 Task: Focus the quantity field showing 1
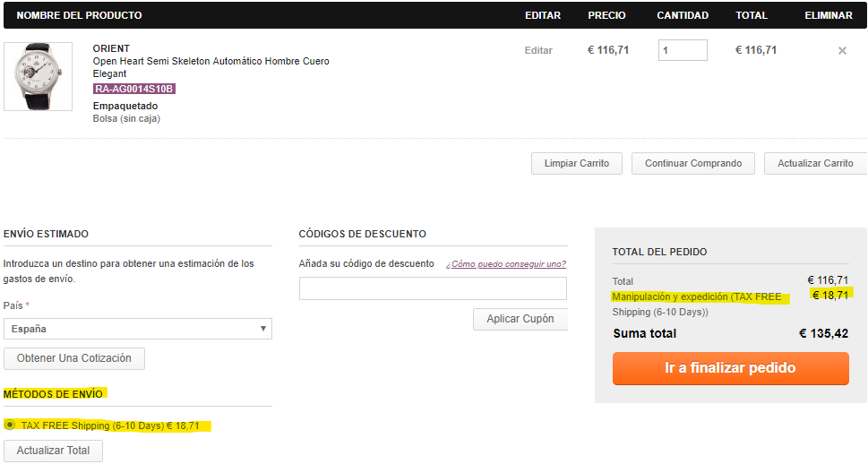[x=683, y=50]
